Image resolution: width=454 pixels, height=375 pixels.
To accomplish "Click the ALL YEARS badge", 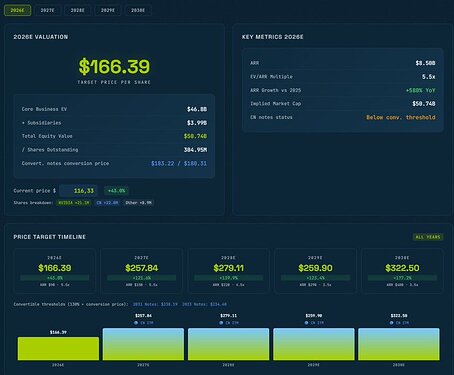I will pos(428,237).
